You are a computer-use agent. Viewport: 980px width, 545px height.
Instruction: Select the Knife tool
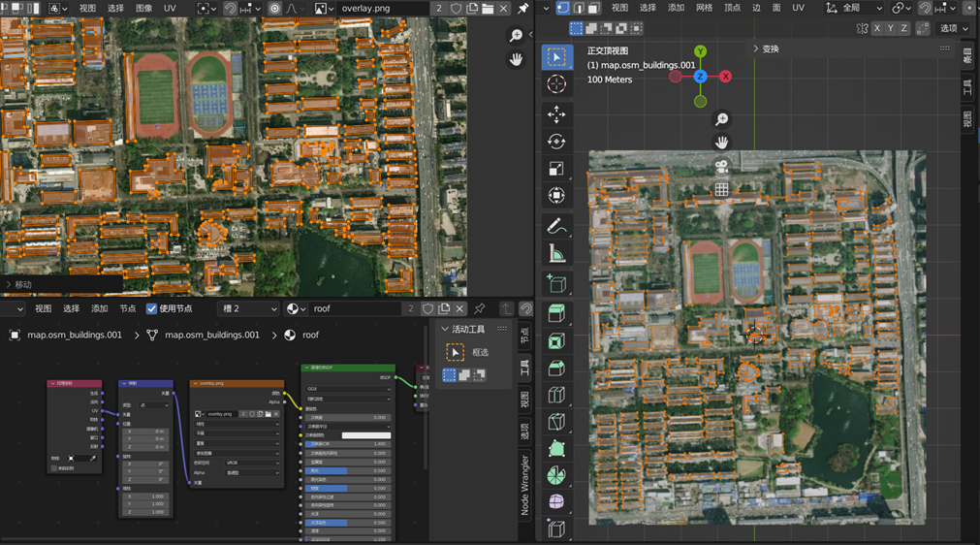tap(556, 422)
